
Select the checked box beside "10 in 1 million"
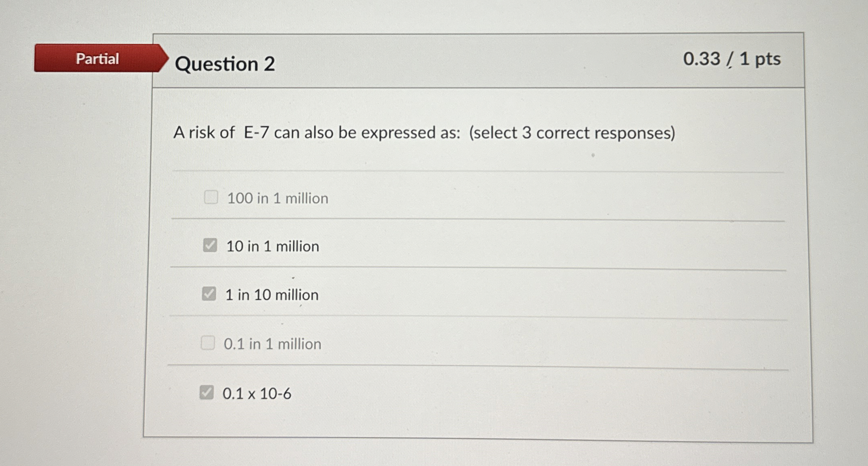[209, 246]
